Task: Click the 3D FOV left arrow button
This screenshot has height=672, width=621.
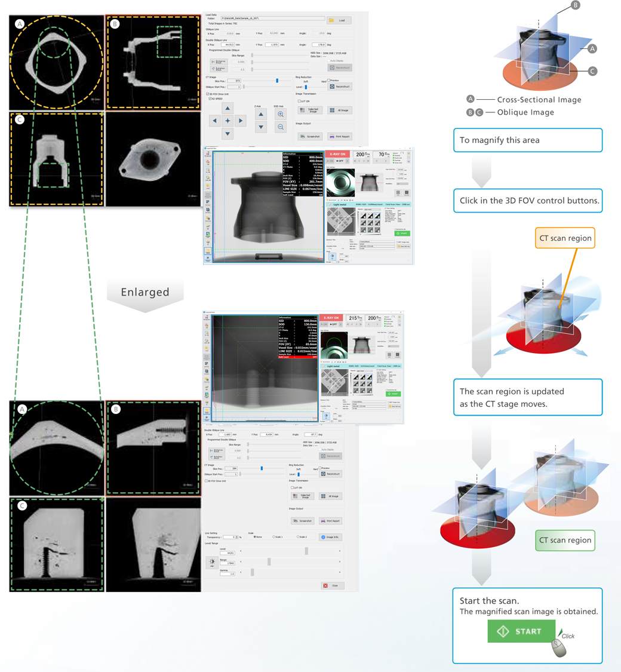Action: pos(214,121)
